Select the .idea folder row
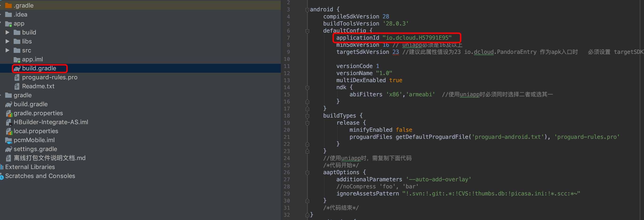644x220 pixels. 140,14
